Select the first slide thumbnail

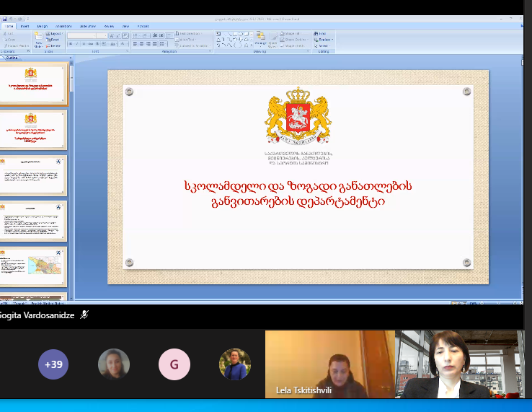[34, 84]
